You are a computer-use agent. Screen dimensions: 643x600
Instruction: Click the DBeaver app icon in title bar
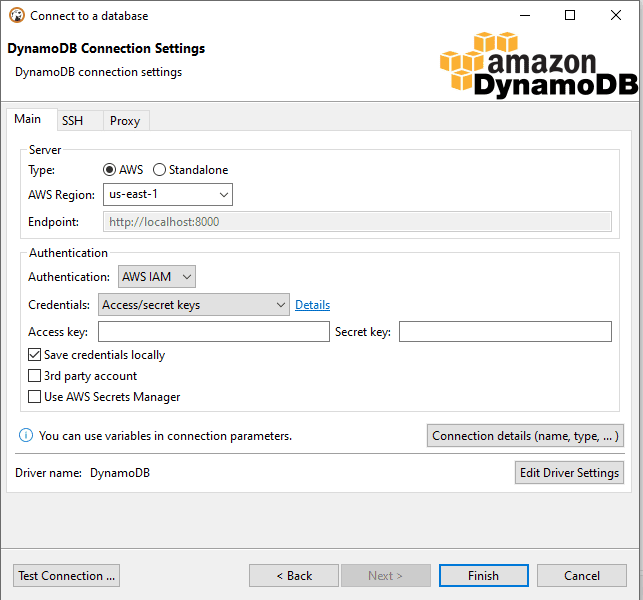click(17, 16)
